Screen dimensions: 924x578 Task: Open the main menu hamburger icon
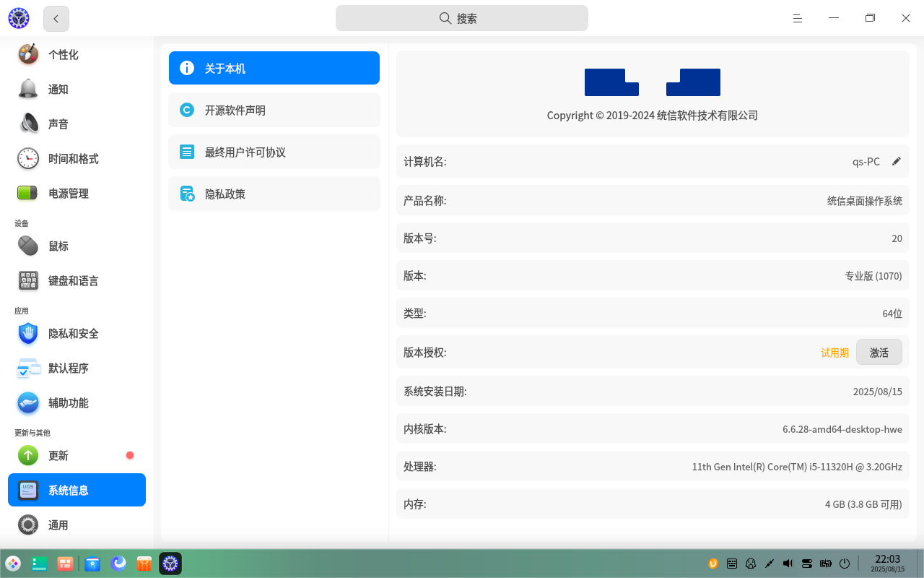point(798,19)
